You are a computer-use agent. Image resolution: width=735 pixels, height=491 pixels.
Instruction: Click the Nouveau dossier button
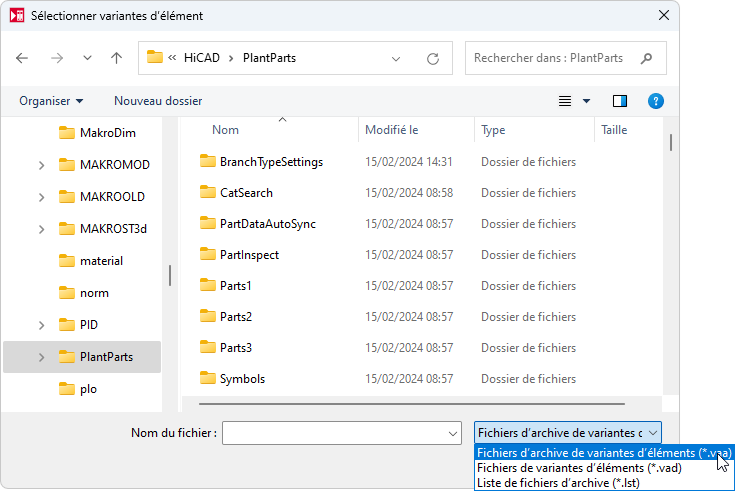pyautogui.click(x=158, y=101)
